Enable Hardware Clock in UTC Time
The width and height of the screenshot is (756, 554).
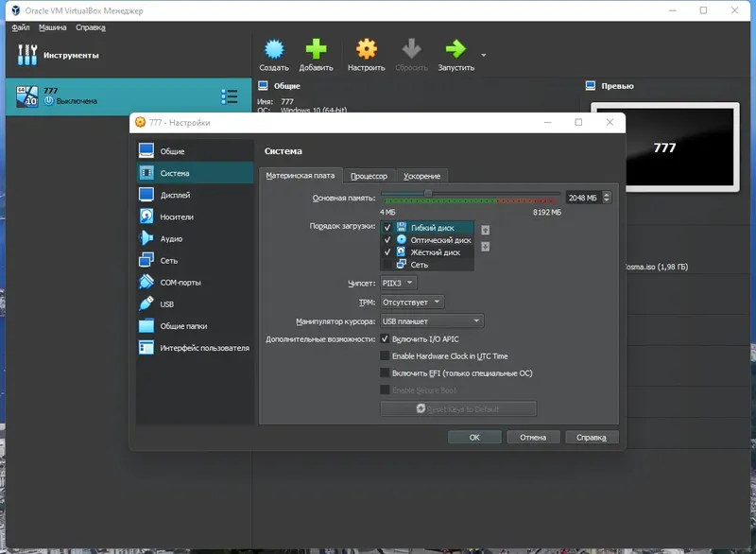coord(385,355)
